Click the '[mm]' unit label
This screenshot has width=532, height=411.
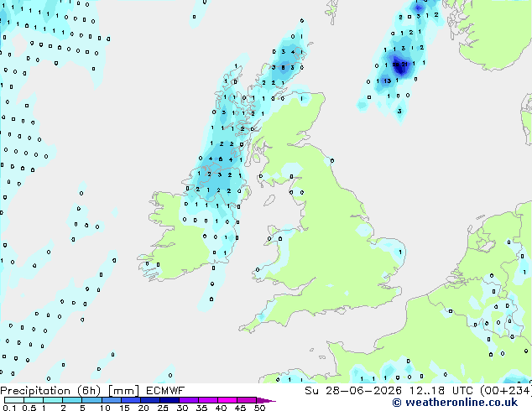coord(123,391)
